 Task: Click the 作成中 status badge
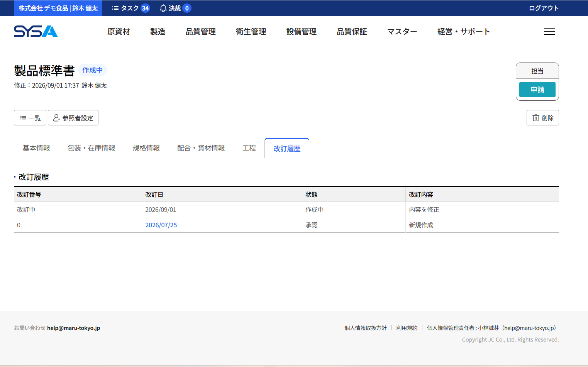pyautogui.click(x=92, y=70)
